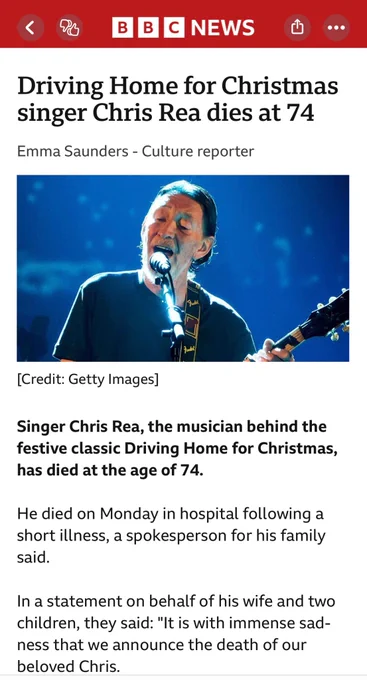Image resolution: width=367 pixels, height=680 pixels.
Task: Click the middle B block of the BBC logo
Action: pos(148,28)
